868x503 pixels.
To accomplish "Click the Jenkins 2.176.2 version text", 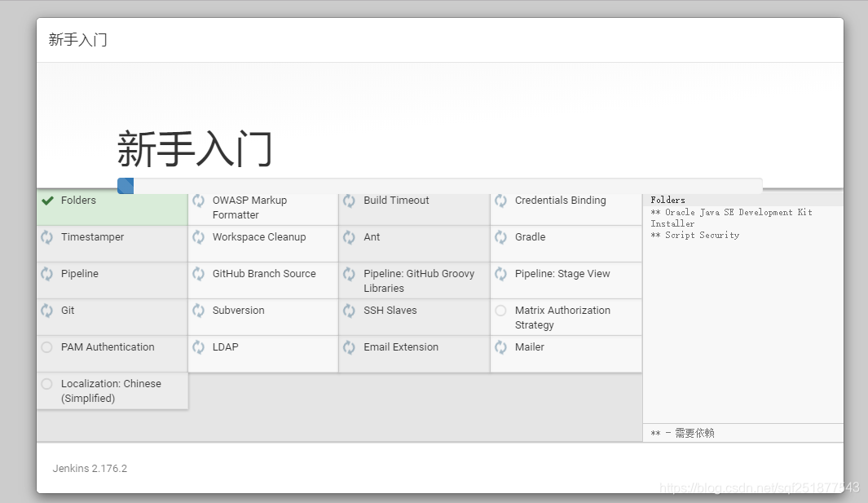I will [90, 468].
